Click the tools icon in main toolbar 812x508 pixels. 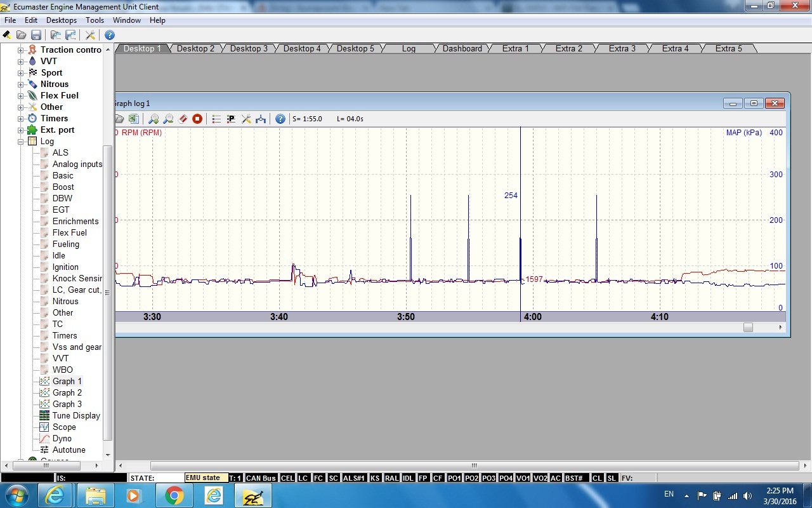[x=90, y=35]
